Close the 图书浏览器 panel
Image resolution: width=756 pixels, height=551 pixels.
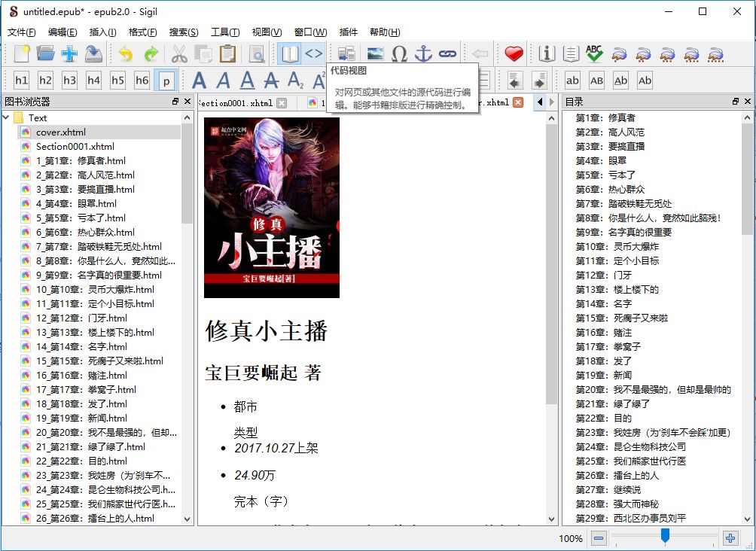click(x=187, y=101)
